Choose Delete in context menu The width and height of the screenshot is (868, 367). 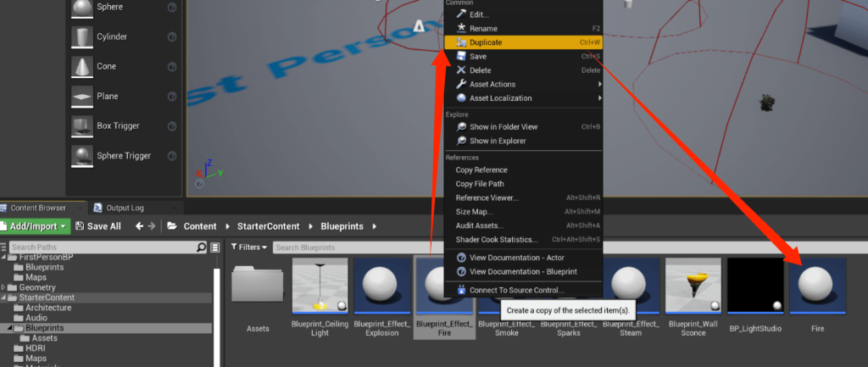(523, 70)
